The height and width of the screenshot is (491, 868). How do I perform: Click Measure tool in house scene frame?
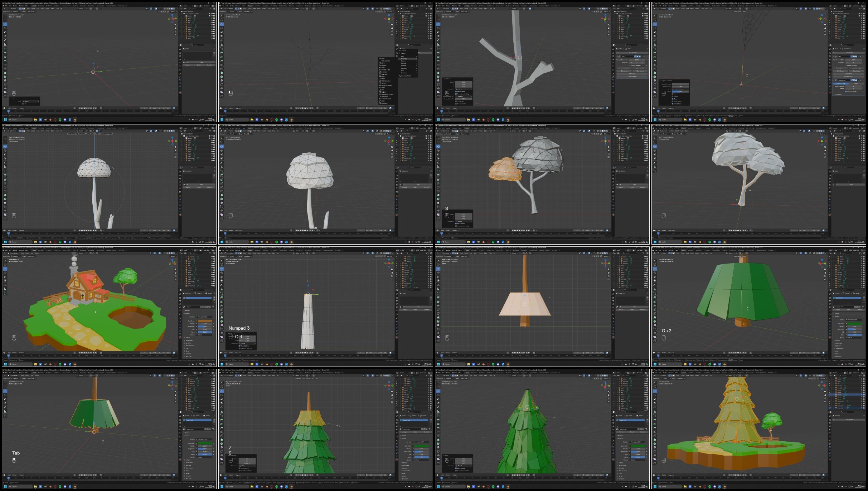tap(5, 289)
